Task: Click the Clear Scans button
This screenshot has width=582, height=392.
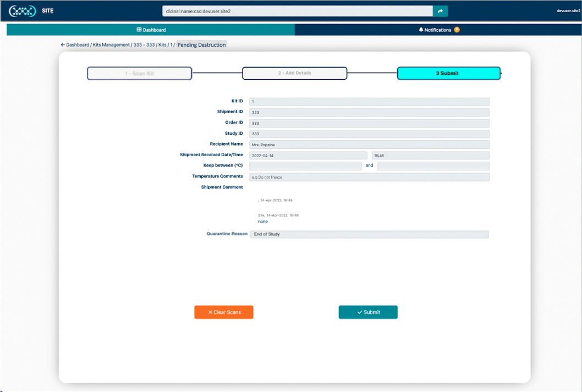Action: [224, 312]
